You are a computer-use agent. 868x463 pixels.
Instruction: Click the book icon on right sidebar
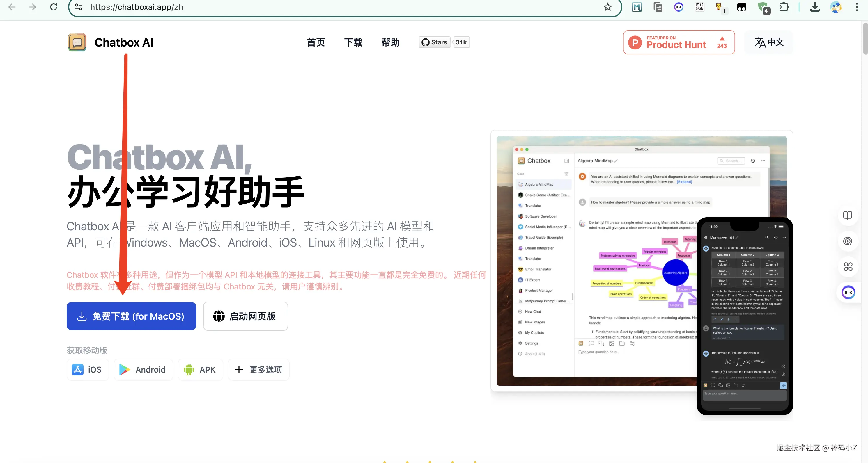tap(847, 216)
